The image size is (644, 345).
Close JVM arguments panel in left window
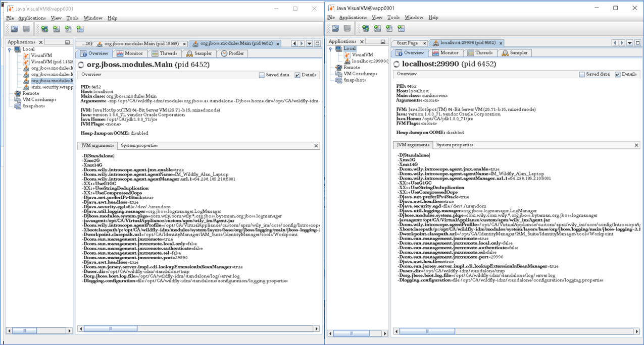(316, 146)
